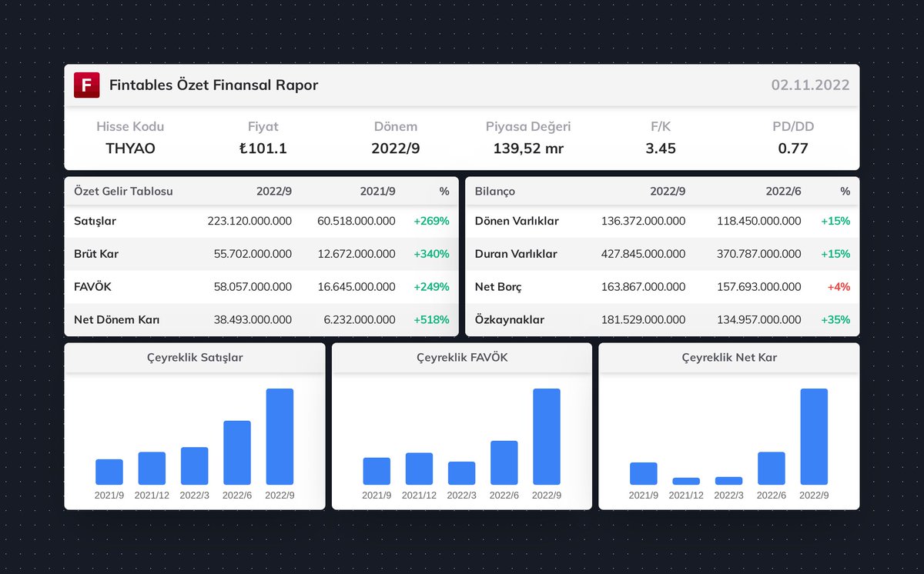924x574 pixels.
Task: Click the Fintables F logo icon
Action: [86, 85]
